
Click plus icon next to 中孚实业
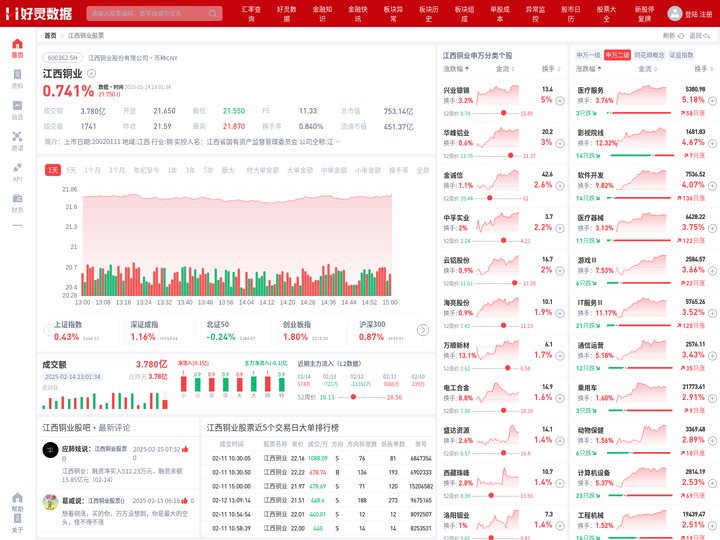tap(560, 228)
